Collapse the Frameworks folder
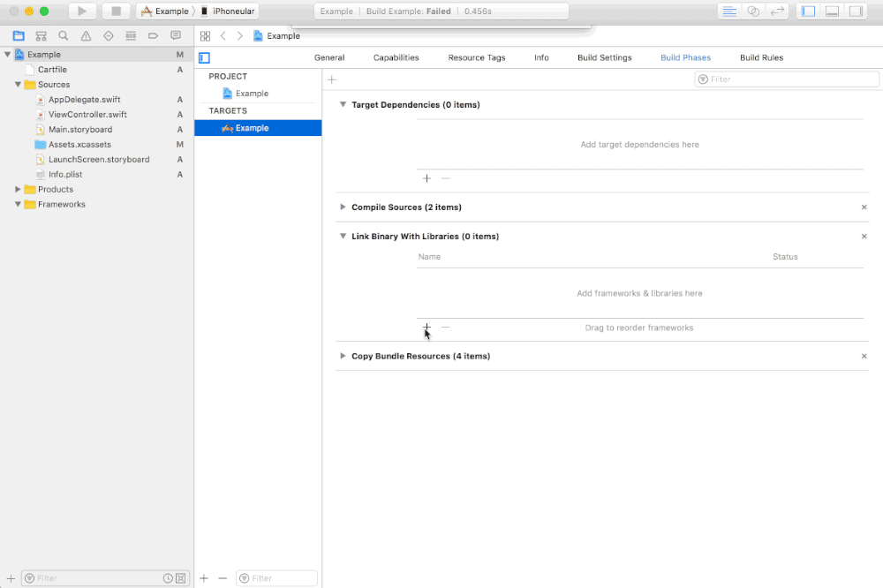The width and height of the screenshot is (883, 588). (18, 205)
